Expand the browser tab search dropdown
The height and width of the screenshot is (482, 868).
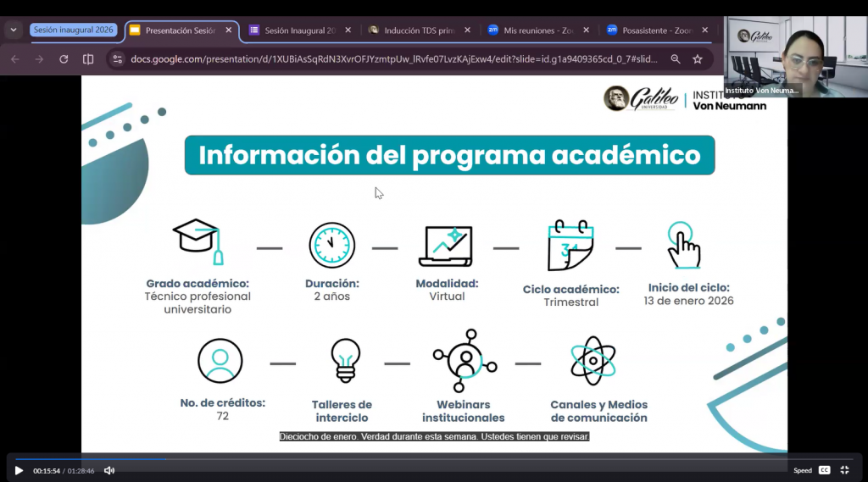tap(14, 30)
